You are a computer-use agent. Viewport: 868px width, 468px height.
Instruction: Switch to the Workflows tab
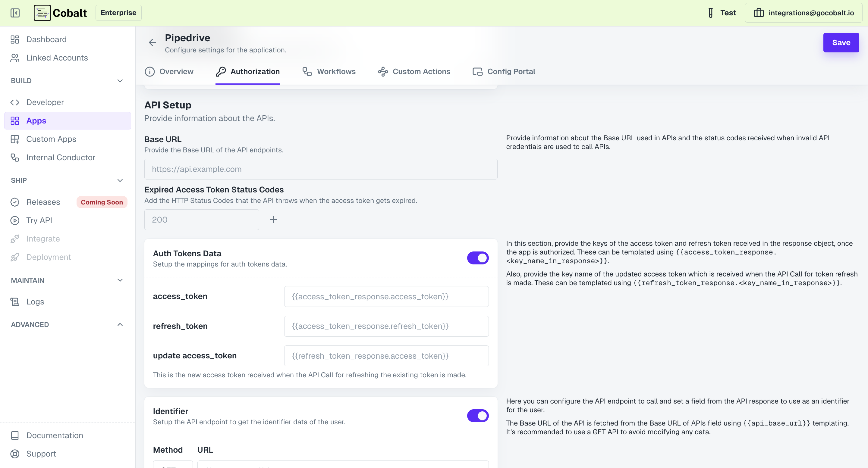329,71
